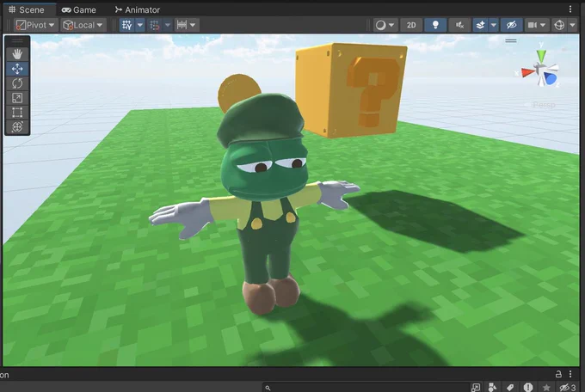Click the bottom panel search field
This screenshot has width=585, height=392.
tap(366, 388)
